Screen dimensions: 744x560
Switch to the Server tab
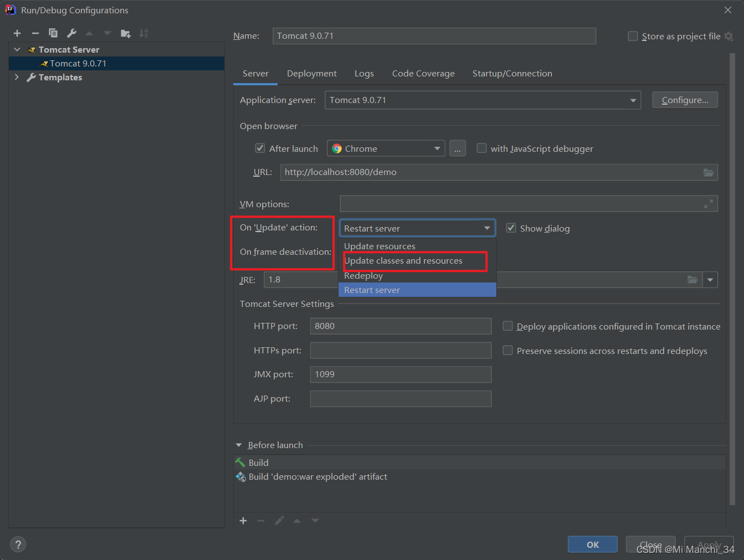[255, 73]
